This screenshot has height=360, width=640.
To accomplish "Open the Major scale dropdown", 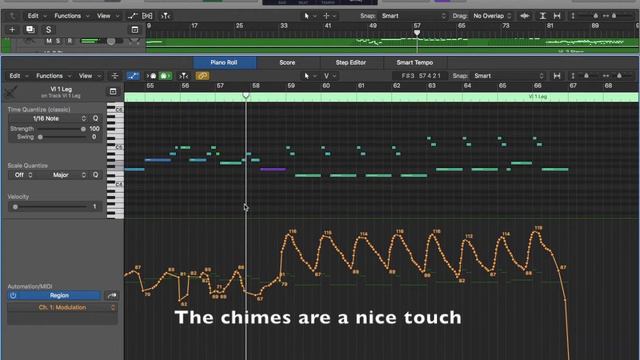I will [x=62, y=175].
